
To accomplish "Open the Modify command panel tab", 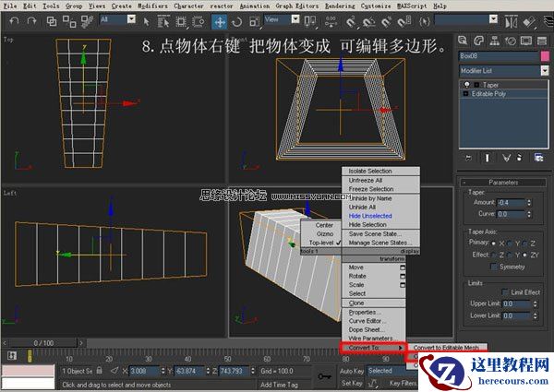I will click(478, 41).
